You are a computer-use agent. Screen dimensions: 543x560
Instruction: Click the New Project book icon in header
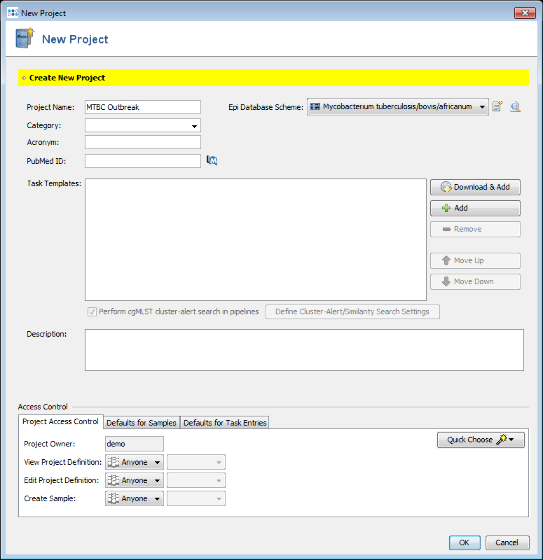point(25,38)
